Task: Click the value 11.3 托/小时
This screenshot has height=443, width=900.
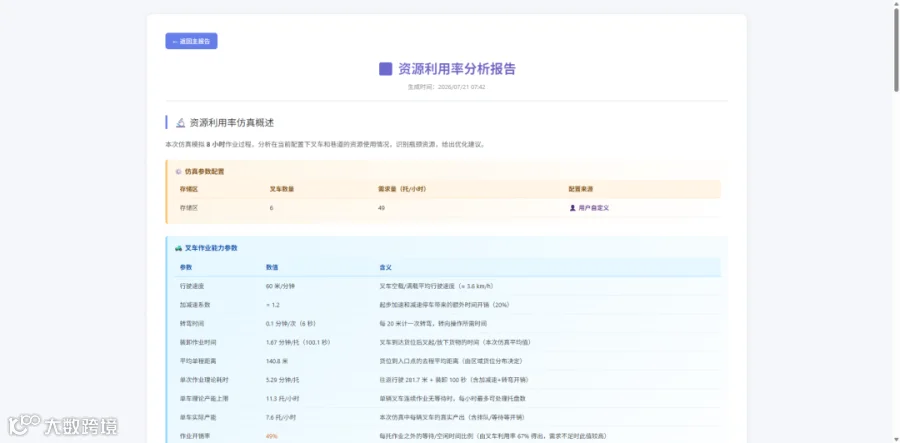Action: 282,399
